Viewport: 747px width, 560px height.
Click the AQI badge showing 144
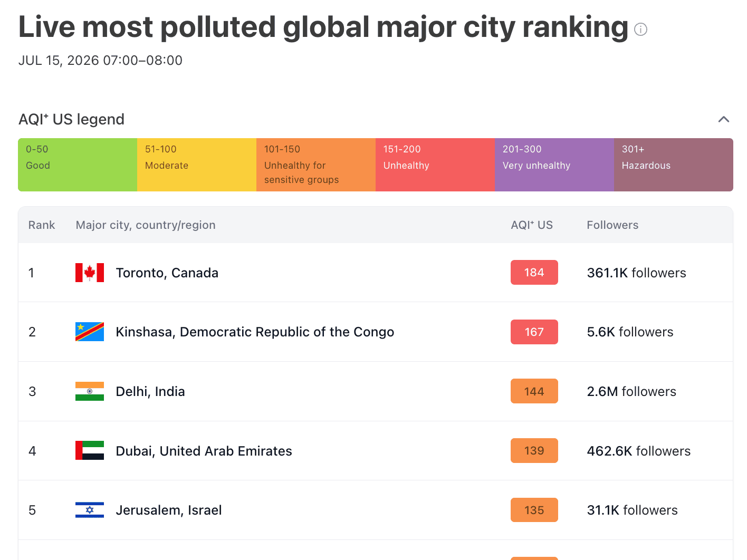click(534, 391)
